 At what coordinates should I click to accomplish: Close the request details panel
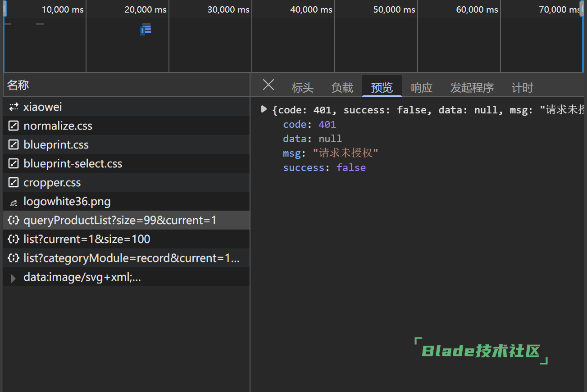tap(268, 85)
